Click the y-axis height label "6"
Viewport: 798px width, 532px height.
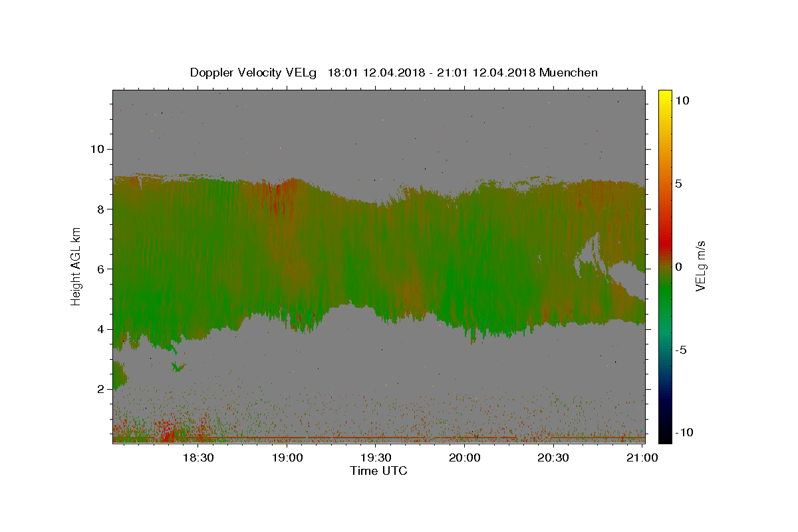coord(101,269)
